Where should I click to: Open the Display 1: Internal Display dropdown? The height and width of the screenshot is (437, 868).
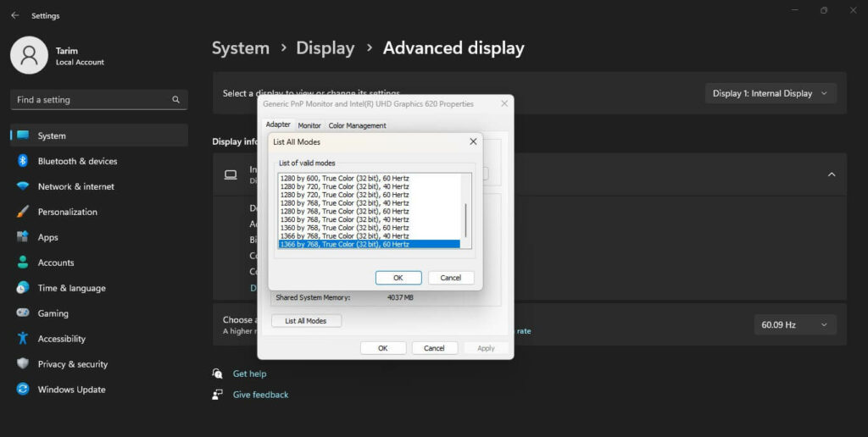coord(771,93)
